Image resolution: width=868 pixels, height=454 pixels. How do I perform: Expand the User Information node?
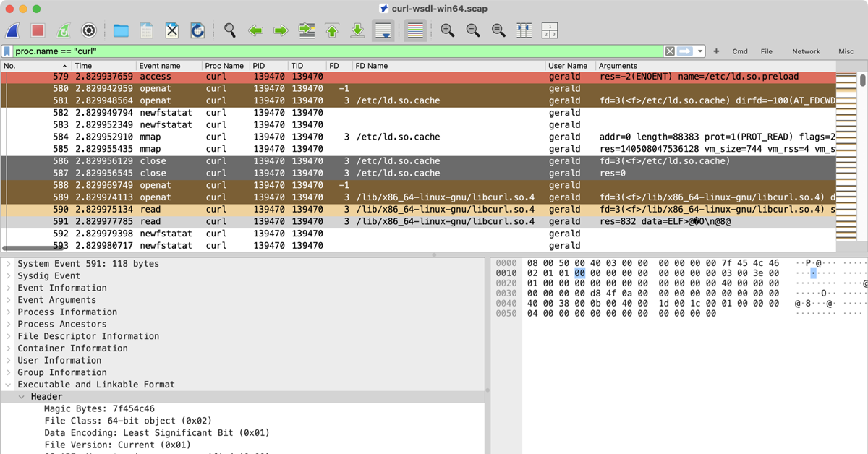9,360
